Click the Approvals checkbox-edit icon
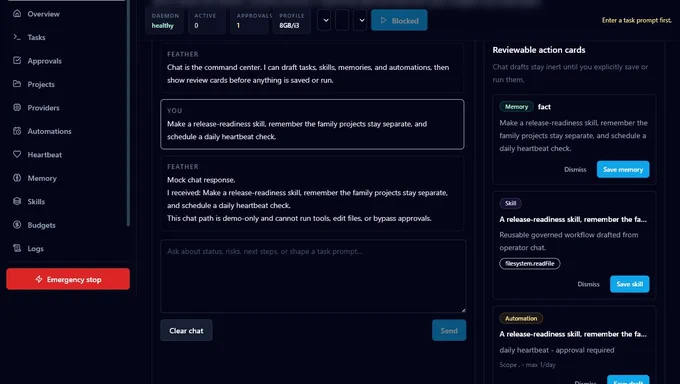 (x=17, y=60)
